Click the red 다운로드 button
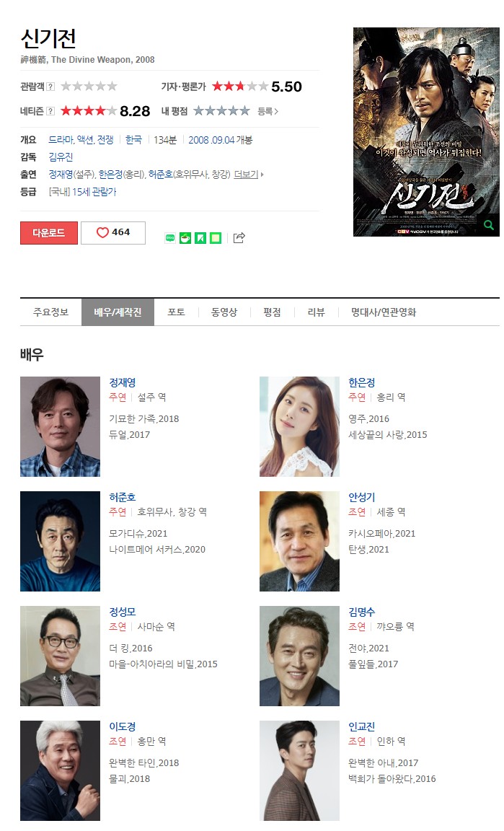This screenshot has height=831, width=504. tap(49, 233)
